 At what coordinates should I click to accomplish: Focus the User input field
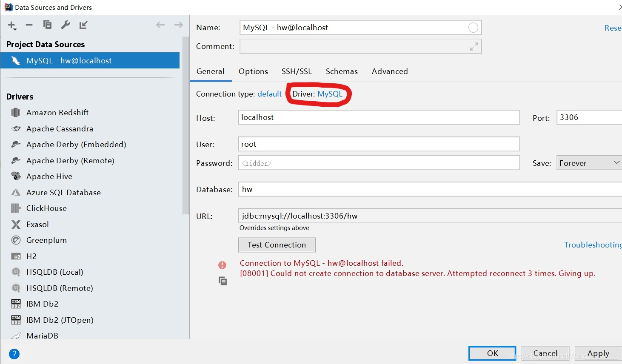coord(379,144)
